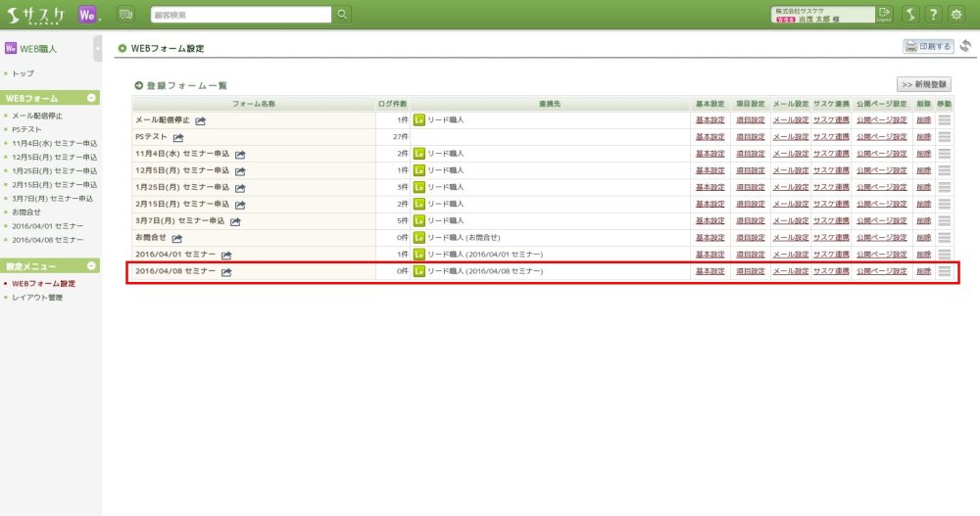Click the refresh arrows icon

[965, 46]
